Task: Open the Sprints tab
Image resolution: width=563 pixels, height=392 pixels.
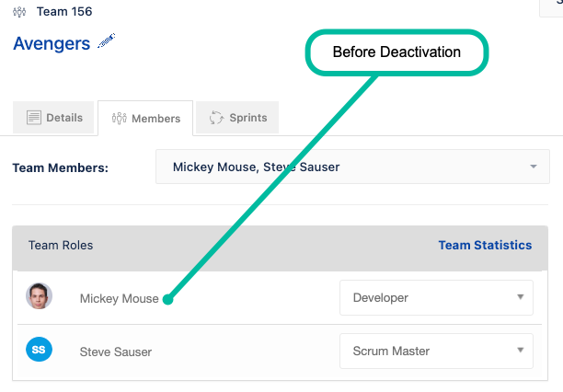Action: coord(237,118)
